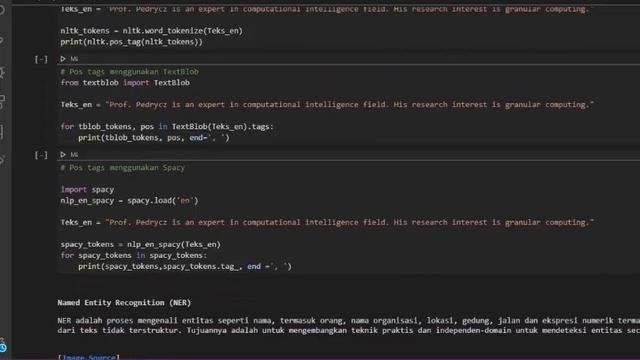
Task: Click the 'spacy_tokens = nlp_en_spacy(Teks_en)' line
Action: (140, 244)
